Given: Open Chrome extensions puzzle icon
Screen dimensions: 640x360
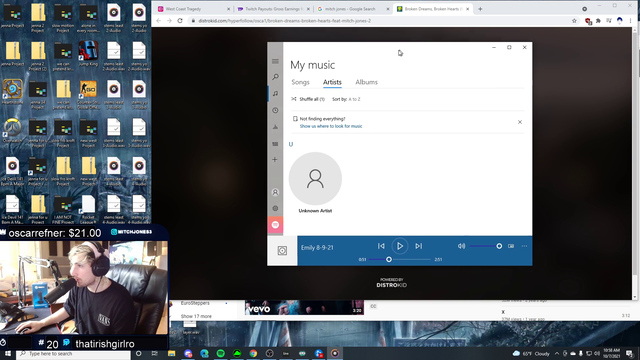Looking at the screenshot, I should coord(598,21).
